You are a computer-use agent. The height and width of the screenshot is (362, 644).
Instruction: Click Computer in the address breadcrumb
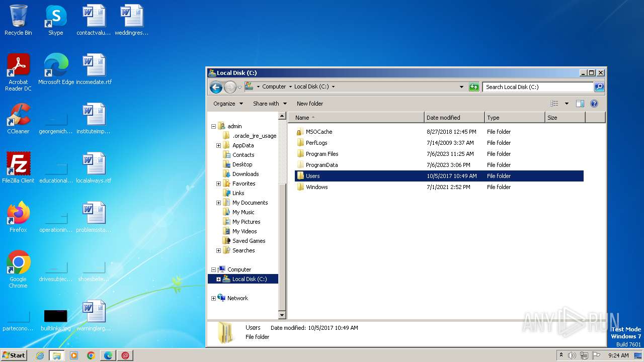tap(274, 86)
